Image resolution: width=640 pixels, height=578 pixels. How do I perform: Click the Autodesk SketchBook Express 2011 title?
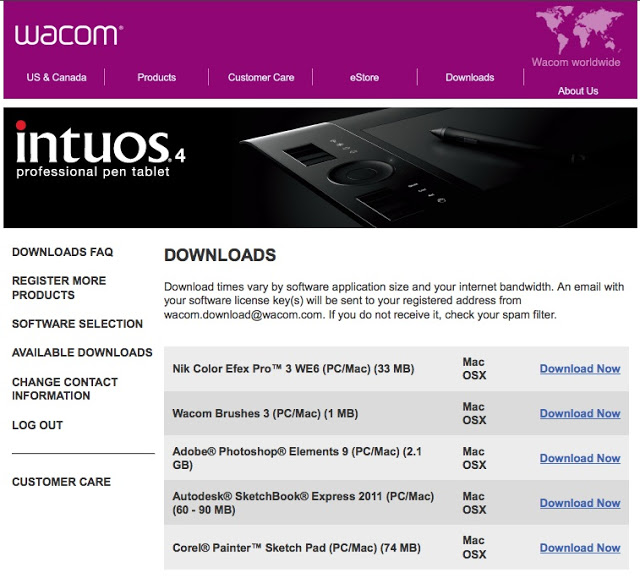pyautogui.click(x=303, y=503)
